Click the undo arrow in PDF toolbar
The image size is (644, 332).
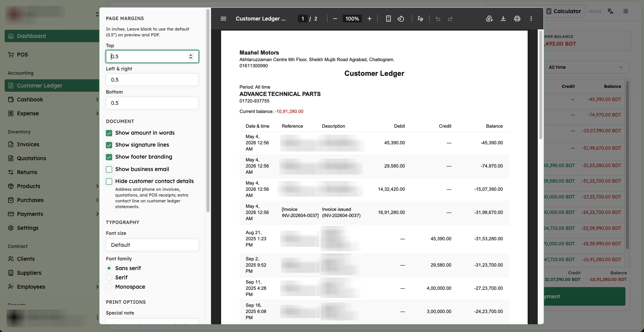(x=438, y=19)
